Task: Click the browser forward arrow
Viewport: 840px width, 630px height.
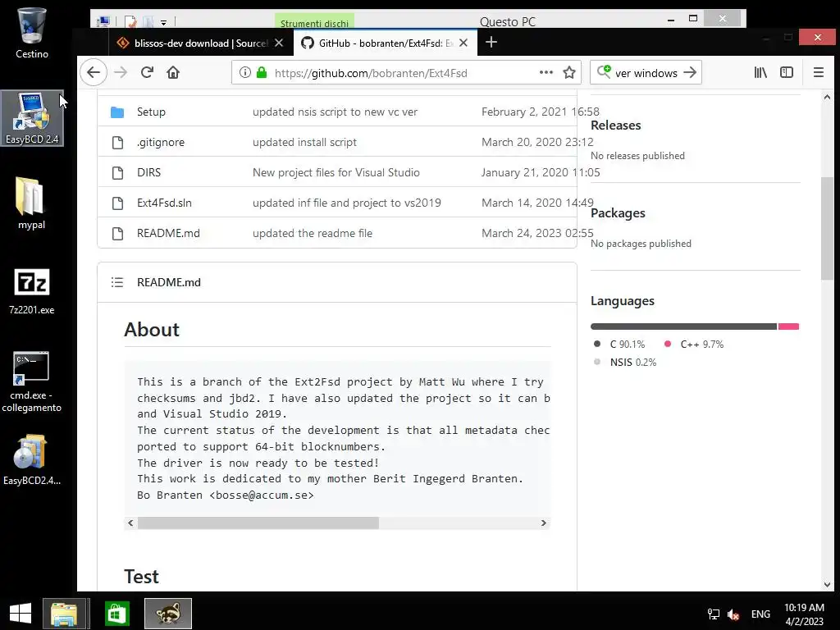Action: point(121,72)
